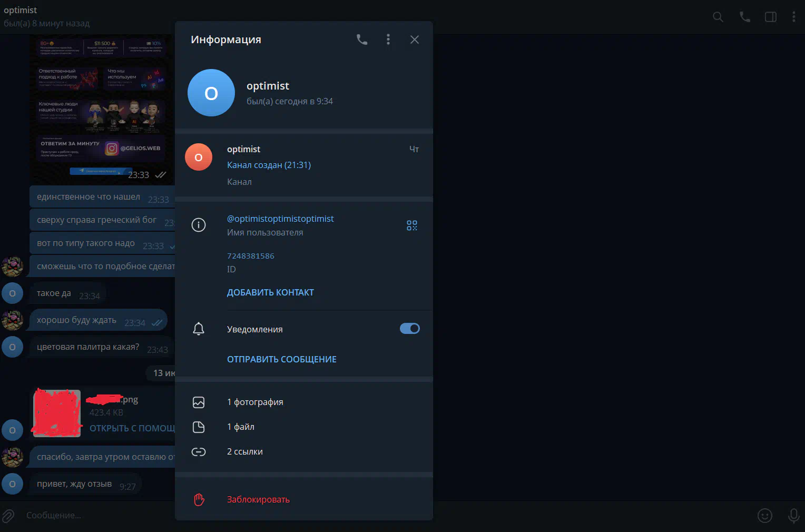Search in the chat using the magnifier icon
Image resolution: width=805 pixels, height=532 pixels.
[718, 17]
